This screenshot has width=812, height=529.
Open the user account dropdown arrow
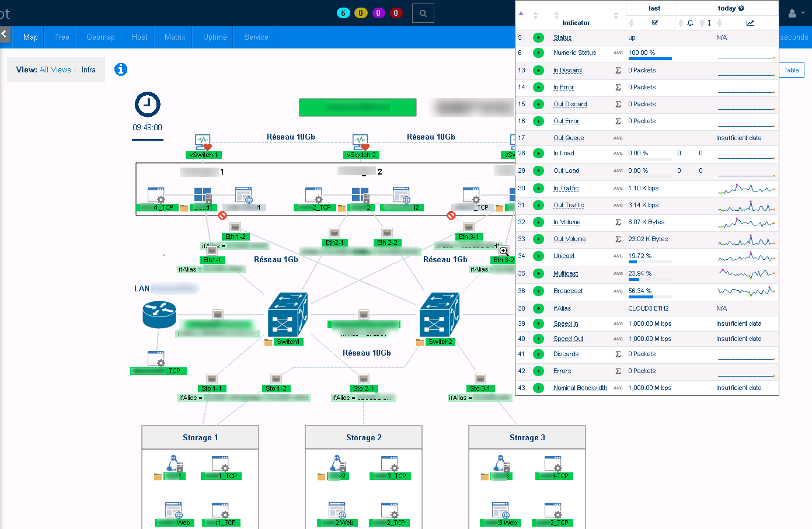click(803, 13)
